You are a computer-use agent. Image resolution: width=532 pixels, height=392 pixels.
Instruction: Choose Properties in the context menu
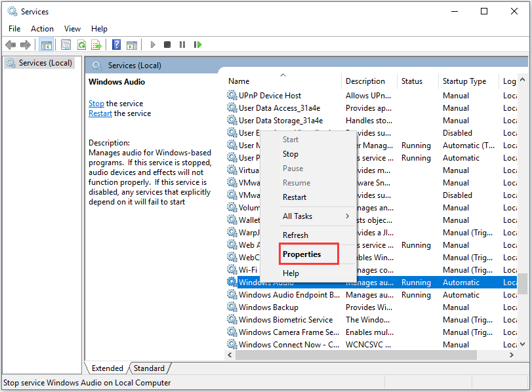(x=302, y=254)
